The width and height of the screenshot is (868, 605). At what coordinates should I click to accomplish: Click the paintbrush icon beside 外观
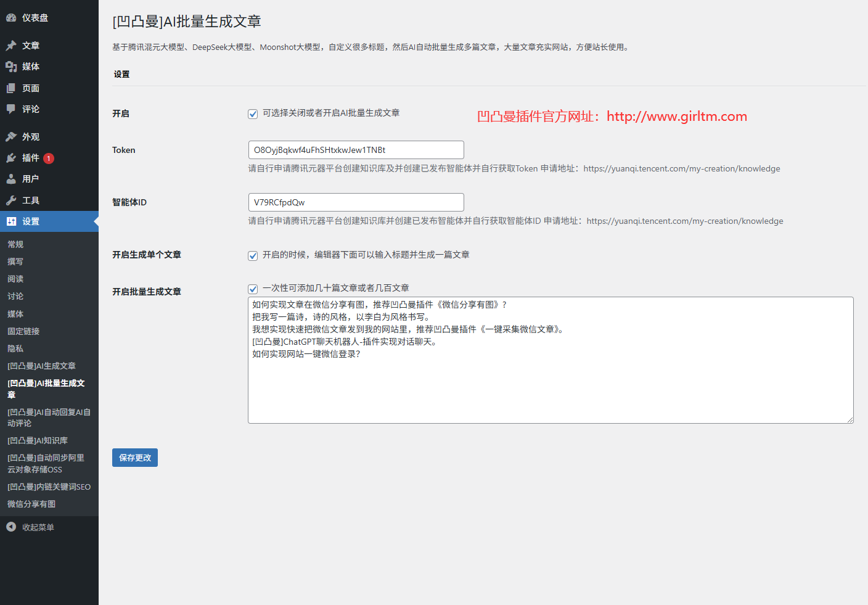11,137
